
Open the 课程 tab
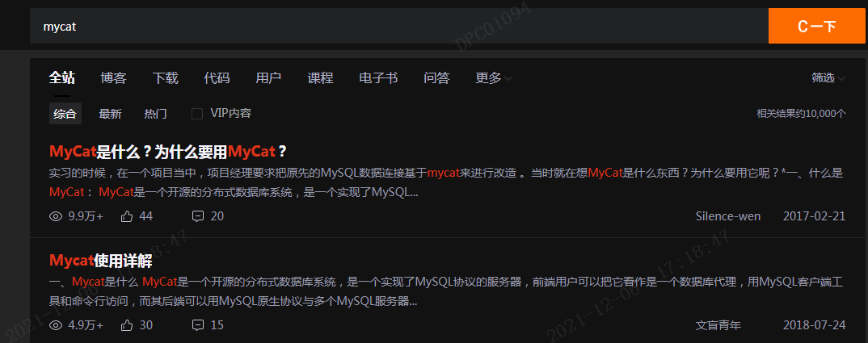321,78
